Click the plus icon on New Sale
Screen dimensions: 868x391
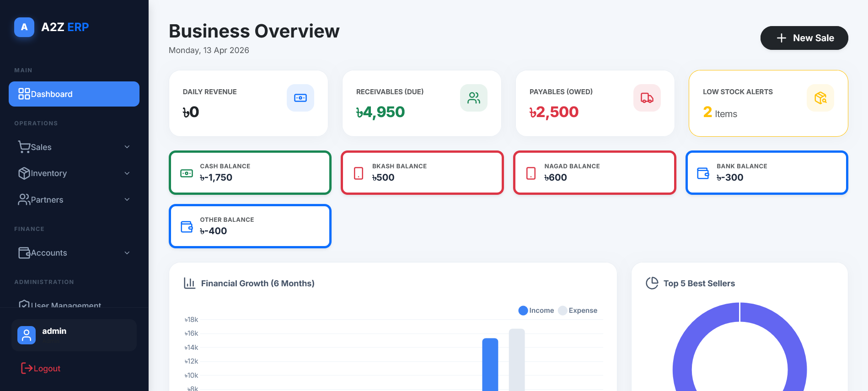coord(782,38)
